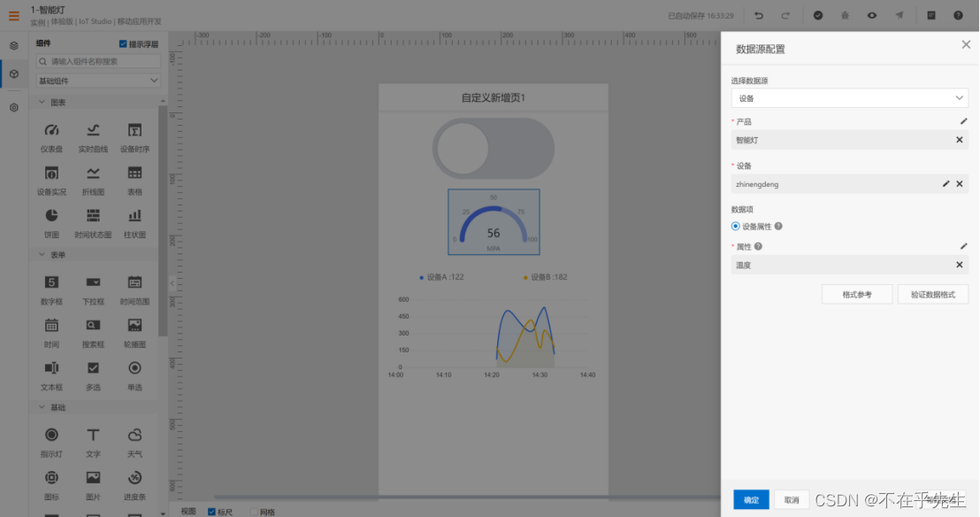Click the checkmark circle icon in the top toolbar
980x517 pixels.
coord(817,16)
